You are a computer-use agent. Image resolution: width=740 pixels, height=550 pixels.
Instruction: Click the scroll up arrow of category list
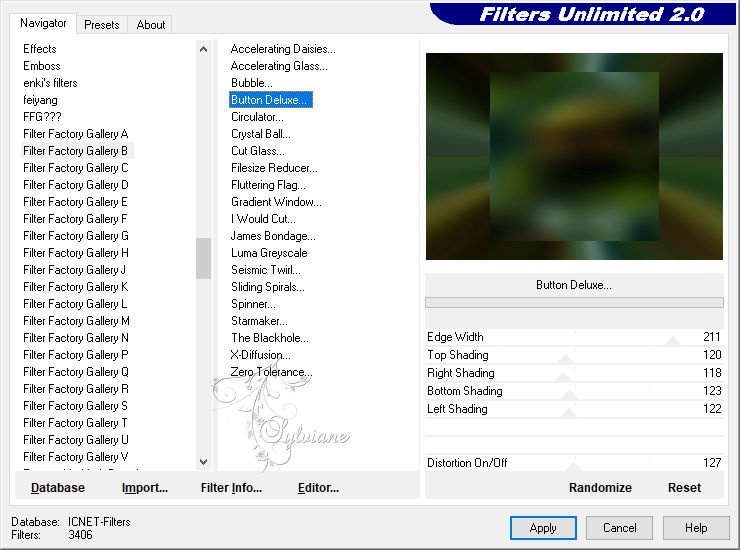pyautogui.click(x=203, y=49)
